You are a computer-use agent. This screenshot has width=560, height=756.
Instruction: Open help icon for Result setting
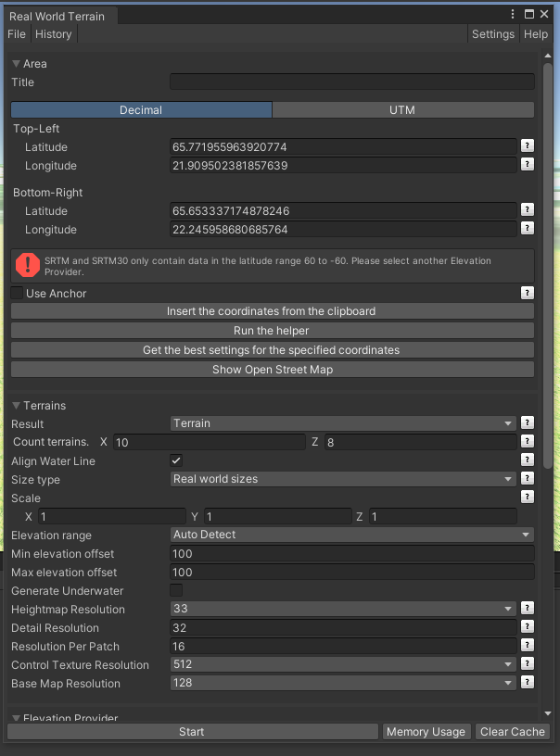point(528,423)
